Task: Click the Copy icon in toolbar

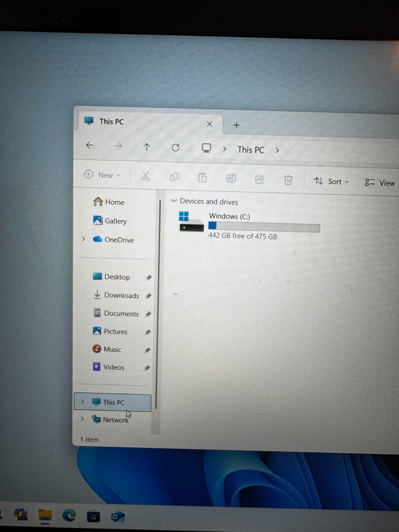Action: click(x=174, y=177)
